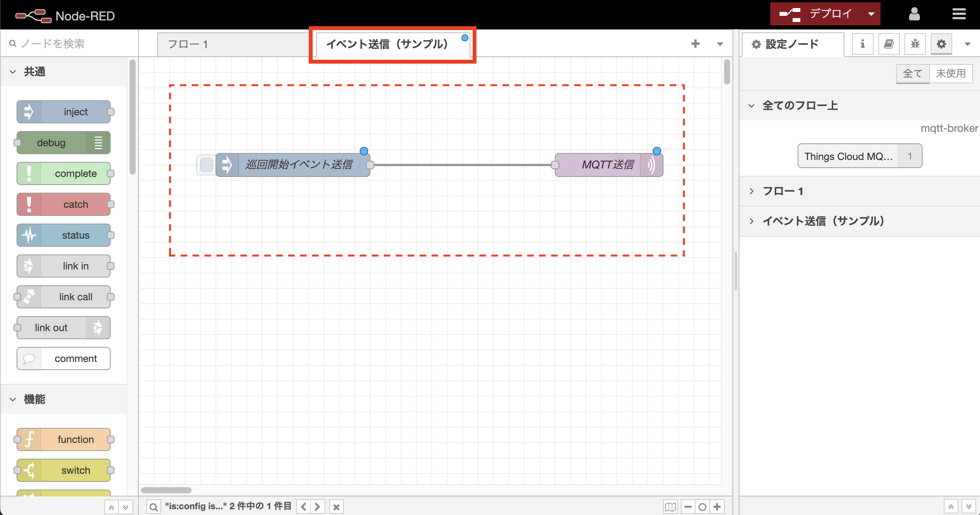Image resolution: width=980 pixels, height=515 pixels.
Task: Show only unused config nodes (未使用)
Action: pyautogui.click(x=950, y=73)
